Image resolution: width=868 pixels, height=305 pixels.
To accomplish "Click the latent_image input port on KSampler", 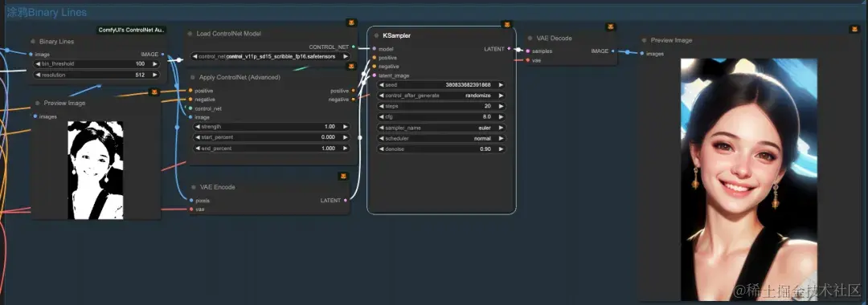I will click(x=375, y=75).
